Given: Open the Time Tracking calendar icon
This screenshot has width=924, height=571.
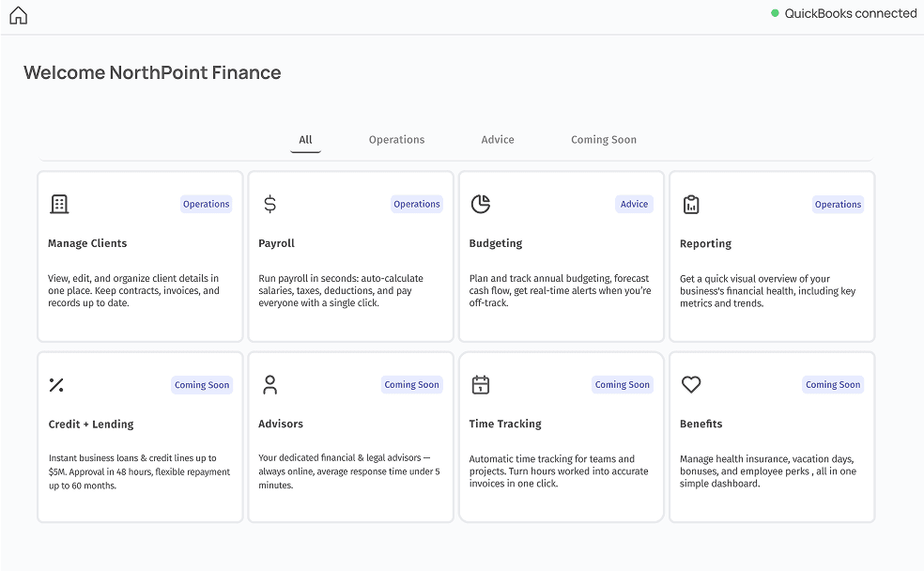Looking at the screenshot, I should 479,385.
